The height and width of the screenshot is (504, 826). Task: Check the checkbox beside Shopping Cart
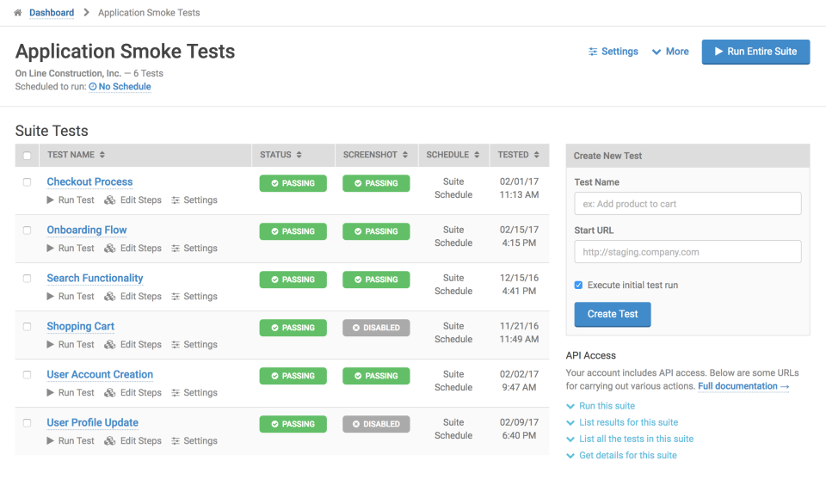pos(27,325)
